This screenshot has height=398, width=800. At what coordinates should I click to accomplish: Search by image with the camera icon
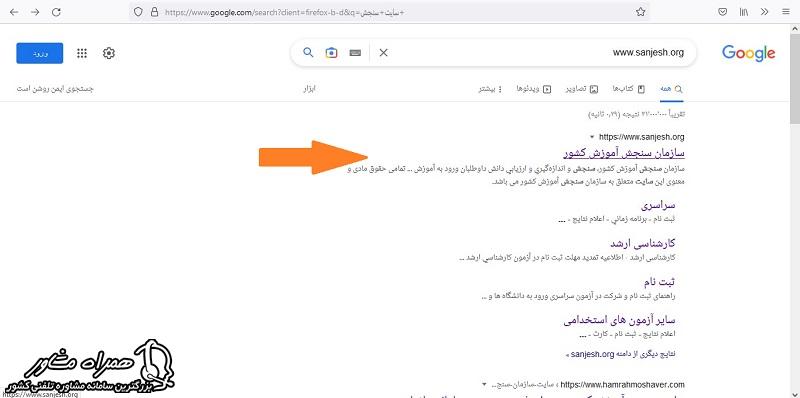pyautogui.click(x=332, y=53)
